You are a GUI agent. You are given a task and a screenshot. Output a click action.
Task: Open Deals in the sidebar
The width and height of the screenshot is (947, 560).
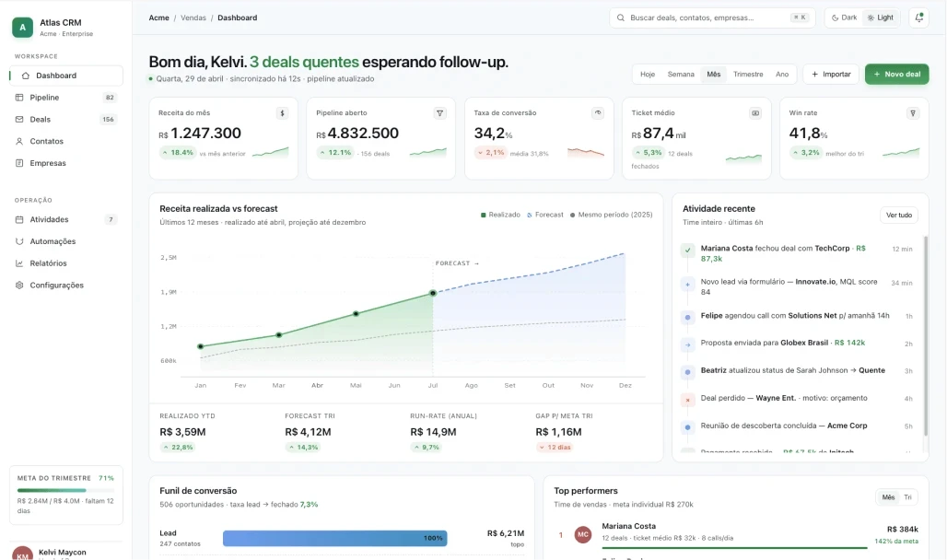click(x=66, y=119)
